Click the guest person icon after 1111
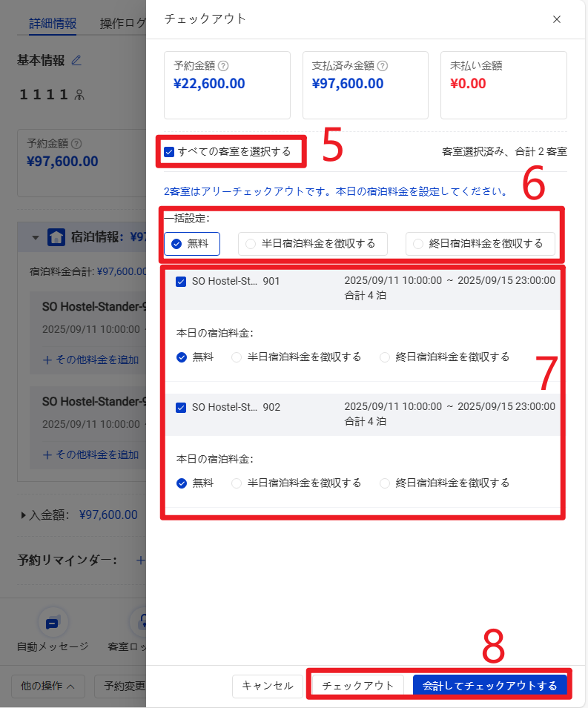The height and width of the screenshot is (708, 588). pos(79,94)
